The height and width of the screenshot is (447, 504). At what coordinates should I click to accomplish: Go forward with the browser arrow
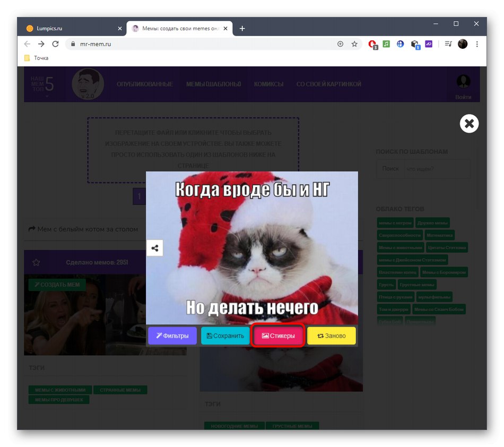click(41, 44)
